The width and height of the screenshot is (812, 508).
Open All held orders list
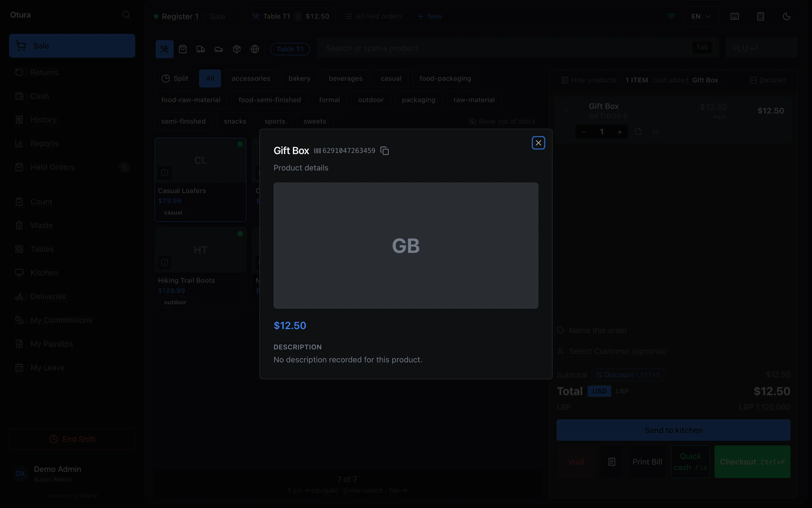[373, 16]
